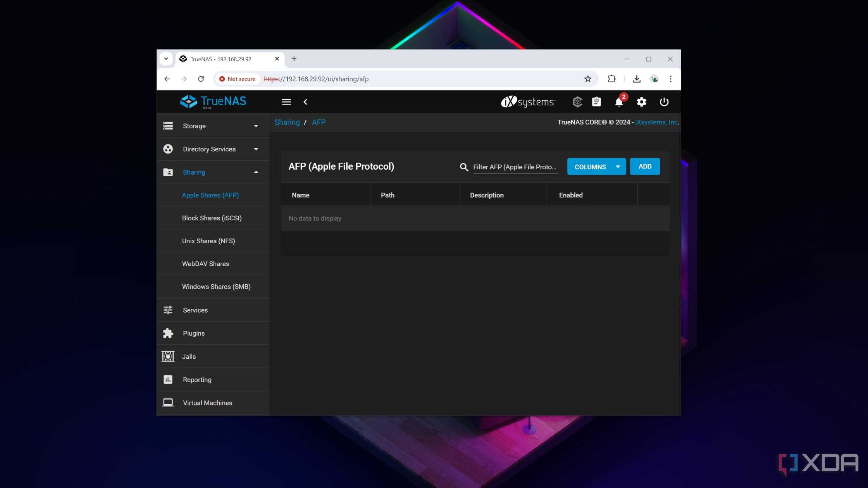Select WebDAV Shares menu item
Screen dimensions: 868x488
[206, 264]
